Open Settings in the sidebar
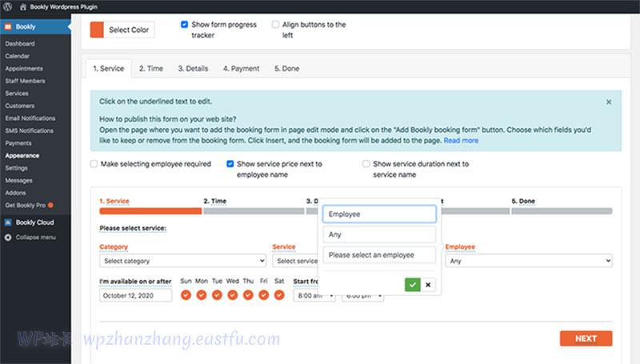The image size is (640, 364). (17, 168)
